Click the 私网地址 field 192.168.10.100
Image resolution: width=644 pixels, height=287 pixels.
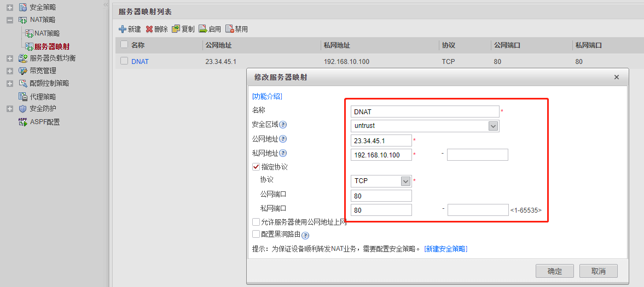[x=381, y=155]
